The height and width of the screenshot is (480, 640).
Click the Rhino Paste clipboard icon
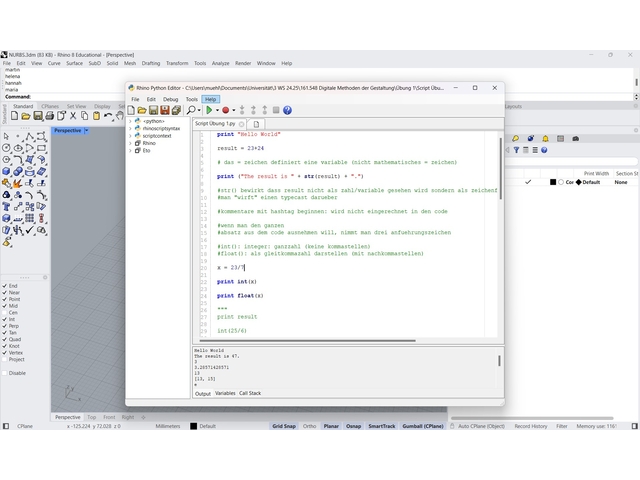(96, 116)
